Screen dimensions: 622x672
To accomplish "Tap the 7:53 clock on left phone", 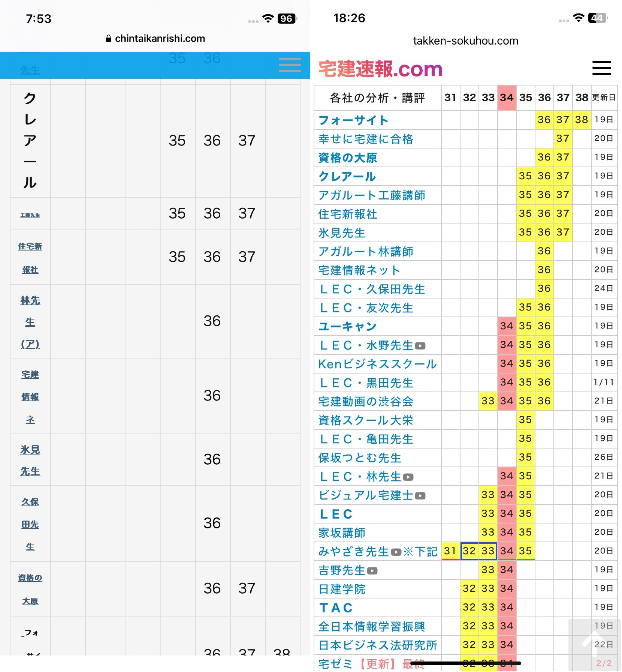I will click(39, 19).
